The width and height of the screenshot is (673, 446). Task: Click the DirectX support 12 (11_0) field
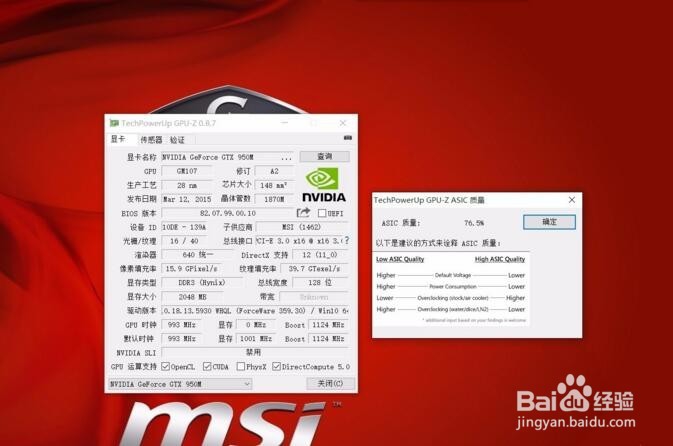(320, 255)
